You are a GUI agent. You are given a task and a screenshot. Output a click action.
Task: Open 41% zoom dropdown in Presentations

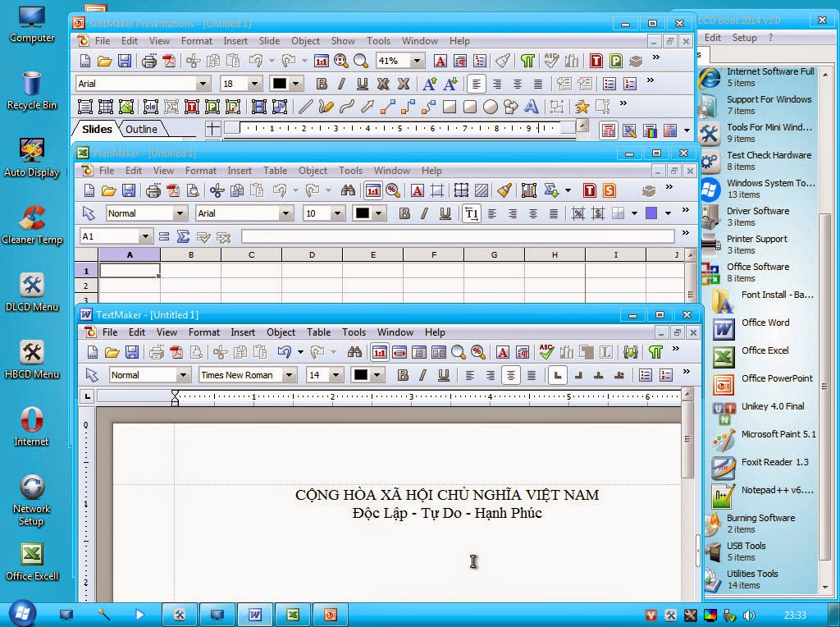(417, 61)
